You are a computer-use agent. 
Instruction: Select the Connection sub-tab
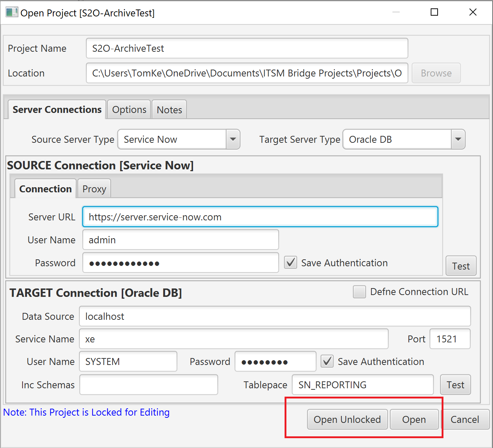coord(46,189)
